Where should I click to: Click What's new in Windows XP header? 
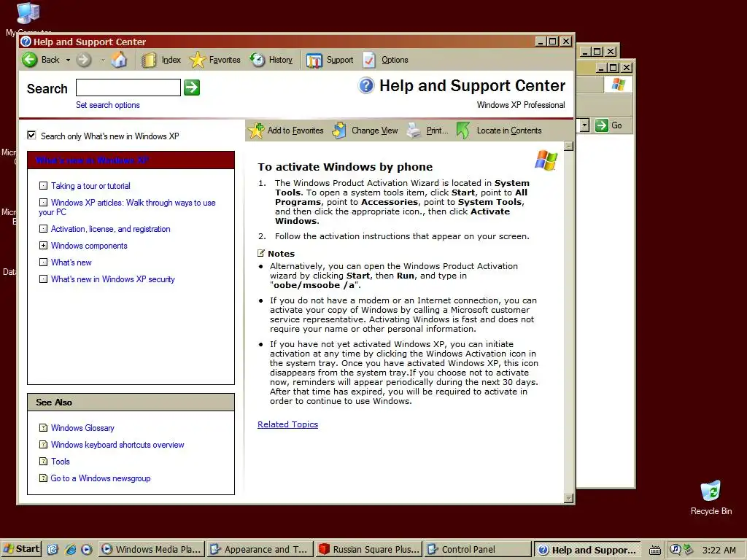click(x=92, y=160)
